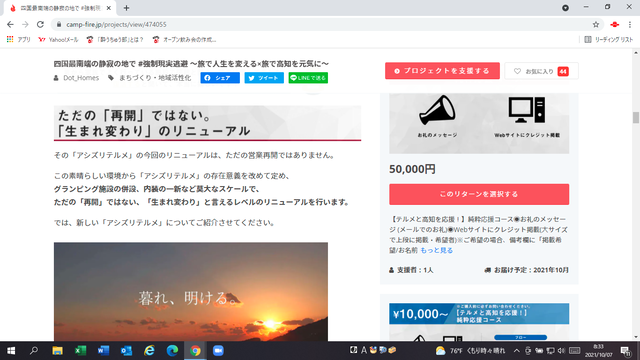Open the アプリ bookmarks shortcut
This screenshot has height=360, width=640.
click(x=19, y=40)
